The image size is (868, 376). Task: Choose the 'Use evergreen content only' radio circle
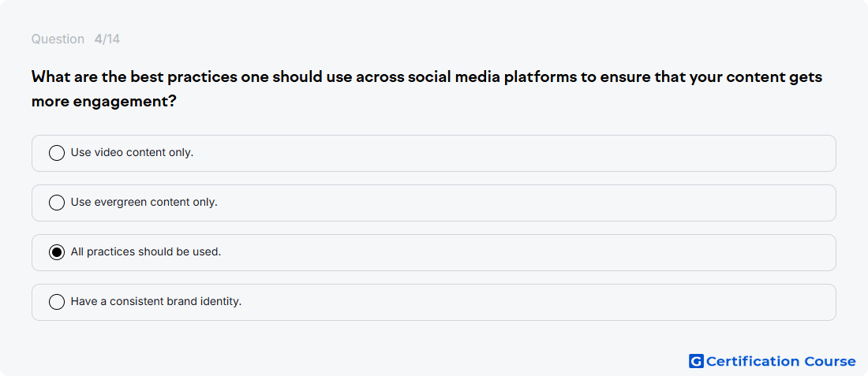pyautogui.click(x=57, y=203)
